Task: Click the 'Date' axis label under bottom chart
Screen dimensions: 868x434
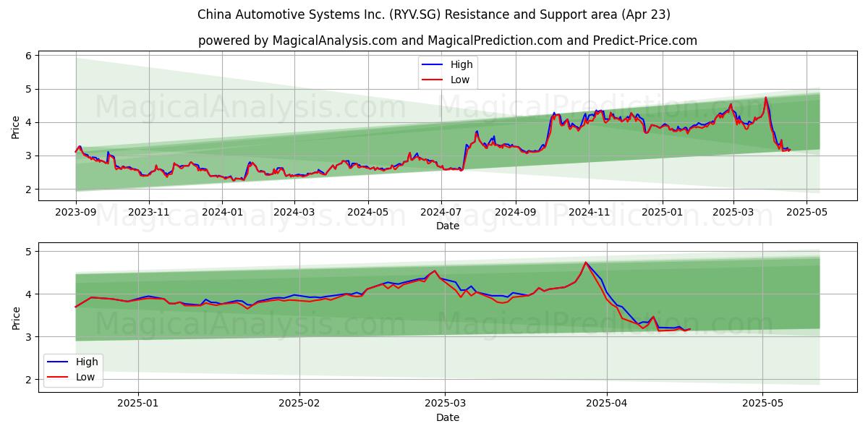Action: (448, 417)
